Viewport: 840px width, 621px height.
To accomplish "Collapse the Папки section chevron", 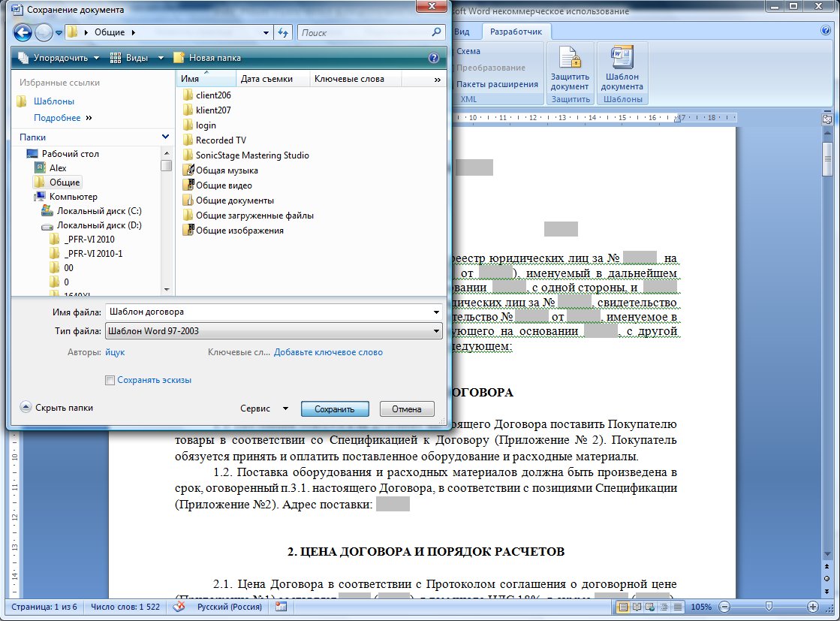I will [x=165, y=137].
